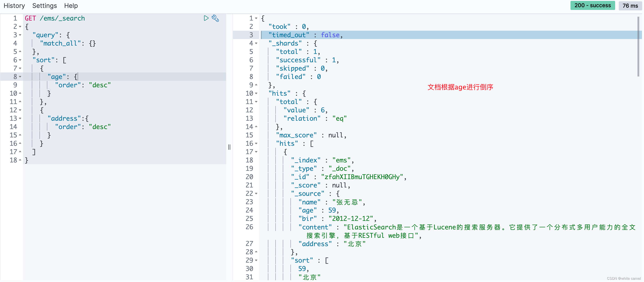Click "failed" : 0 in the response
This screenshot has height=282, width=644.
click(x=298, y=76)
